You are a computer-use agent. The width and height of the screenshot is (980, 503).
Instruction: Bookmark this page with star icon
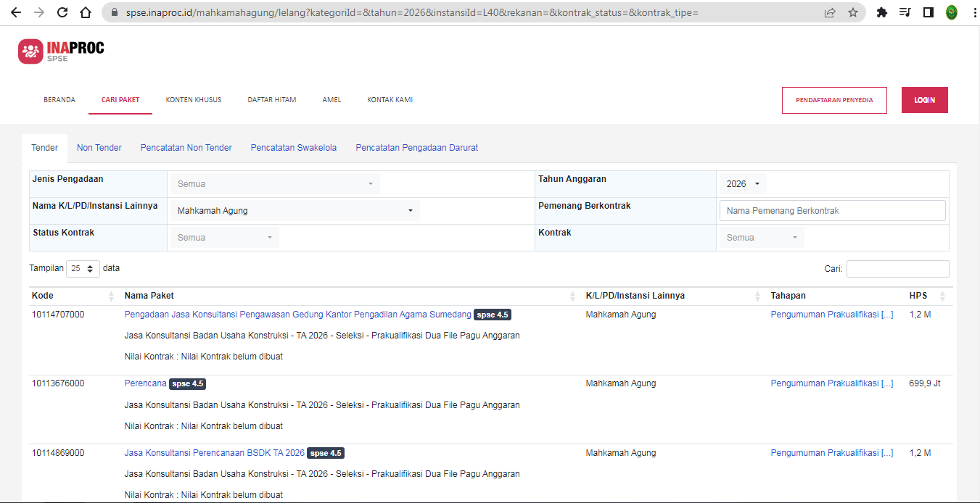coord(853,12)
